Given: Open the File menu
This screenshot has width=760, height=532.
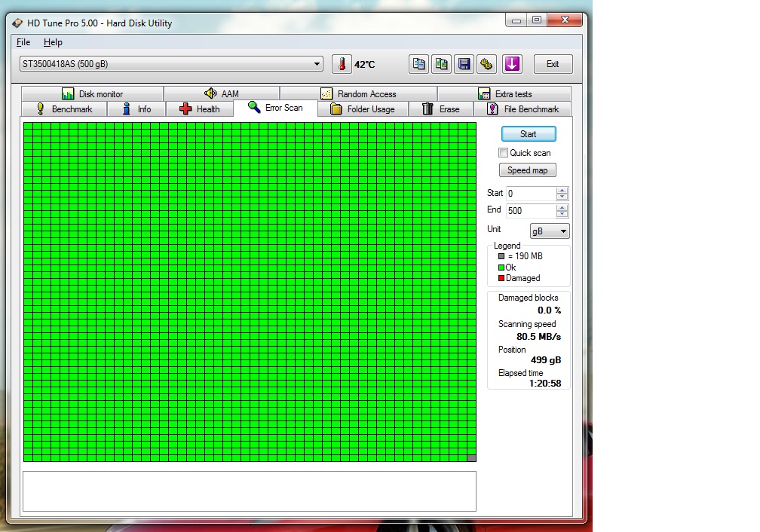Looking at the screenshot, I should (23, 42).
